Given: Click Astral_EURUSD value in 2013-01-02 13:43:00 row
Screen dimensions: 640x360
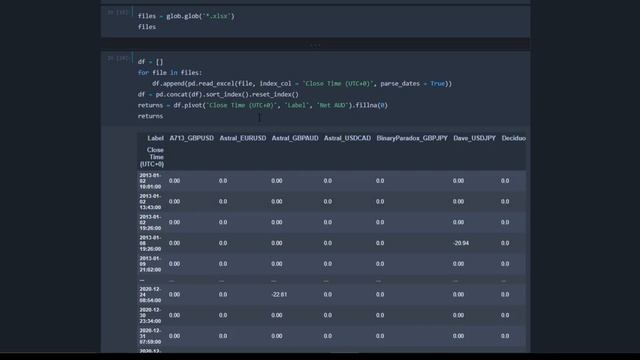Looking at the screenshot, I should click(223, 202).
